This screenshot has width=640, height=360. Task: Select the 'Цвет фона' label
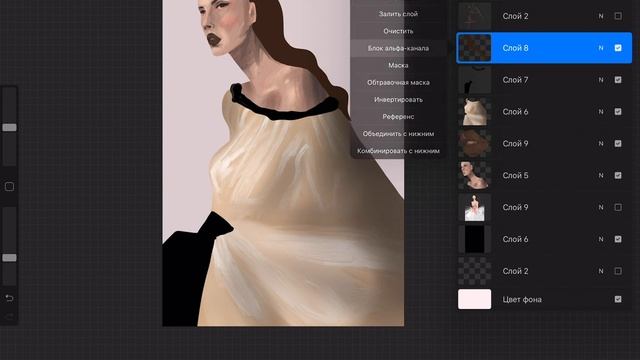point(522,300)
